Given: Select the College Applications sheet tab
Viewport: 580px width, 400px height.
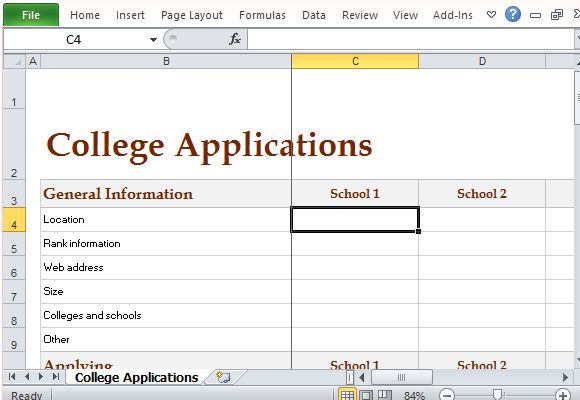Looking at the screenshot, I should 136,377.
